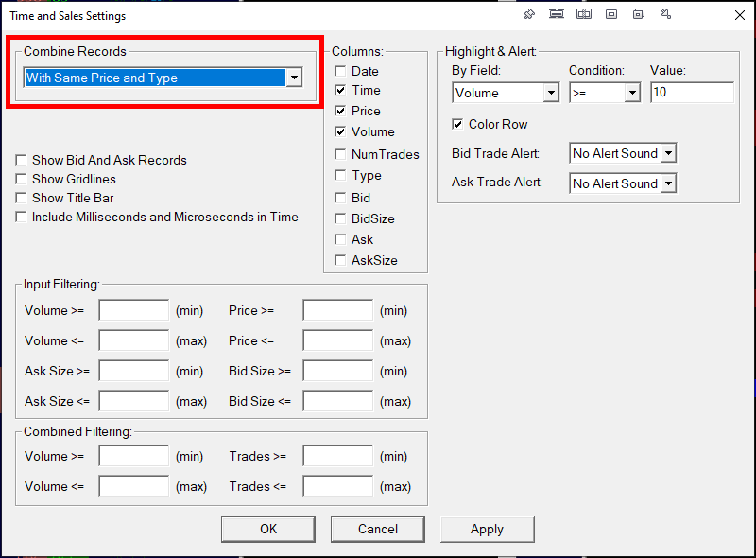756x558 pixels.
Task: Enable Show Bid And Ask Records
Action: tap(21, 161)
